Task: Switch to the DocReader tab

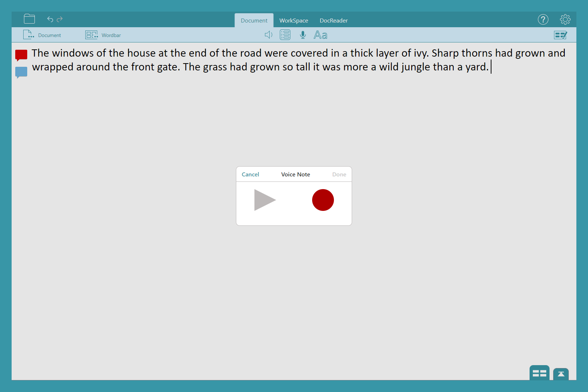Action: [334, 21]
